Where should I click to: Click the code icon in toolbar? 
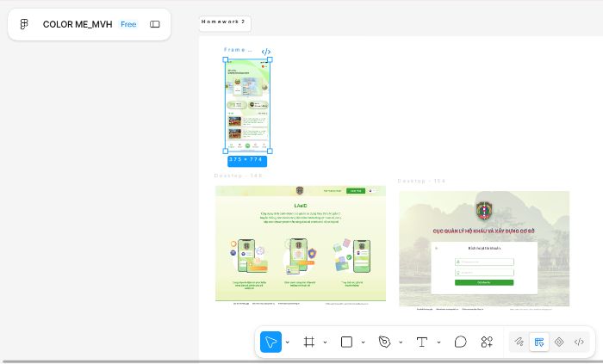coord(579,342)
